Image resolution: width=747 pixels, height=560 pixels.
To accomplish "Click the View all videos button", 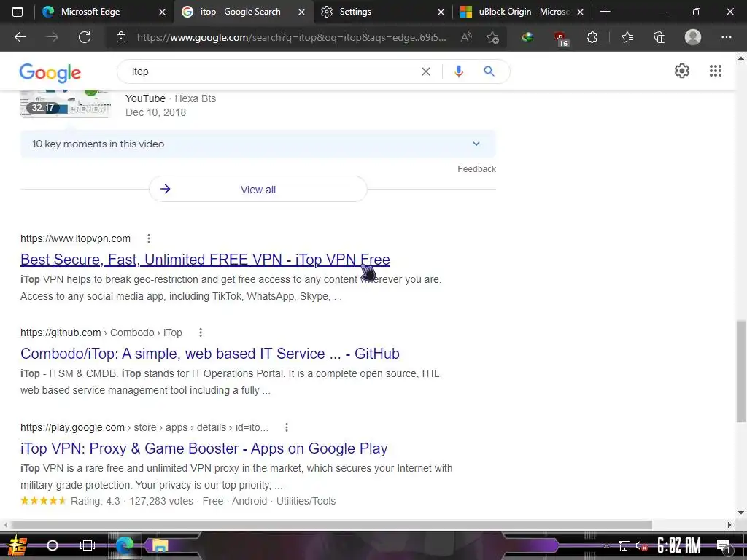I will pyautogui.click(x=258, y=189).
